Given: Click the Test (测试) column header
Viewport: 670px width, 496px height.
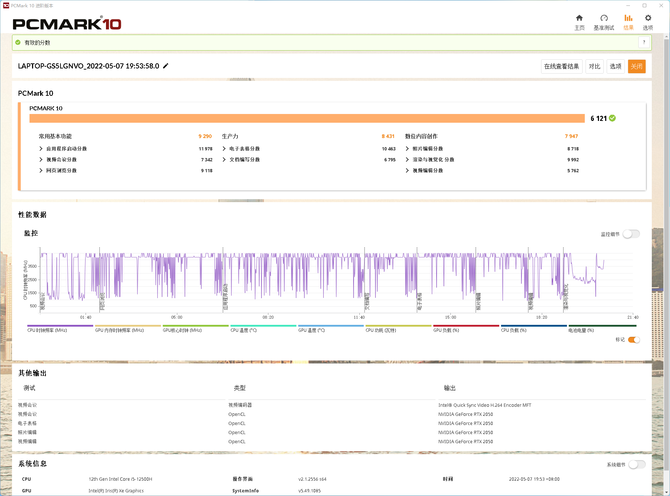Looking at the screenshot, I should pyautogui.click(x=29, y=388).
